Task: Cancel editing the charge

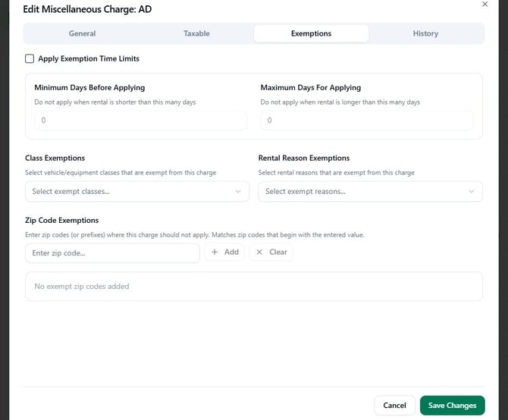Action: (x=394, y=406)
